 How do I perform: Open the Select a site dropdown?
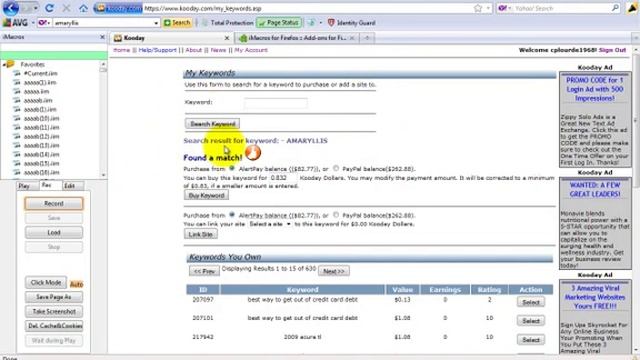[269, 224]
